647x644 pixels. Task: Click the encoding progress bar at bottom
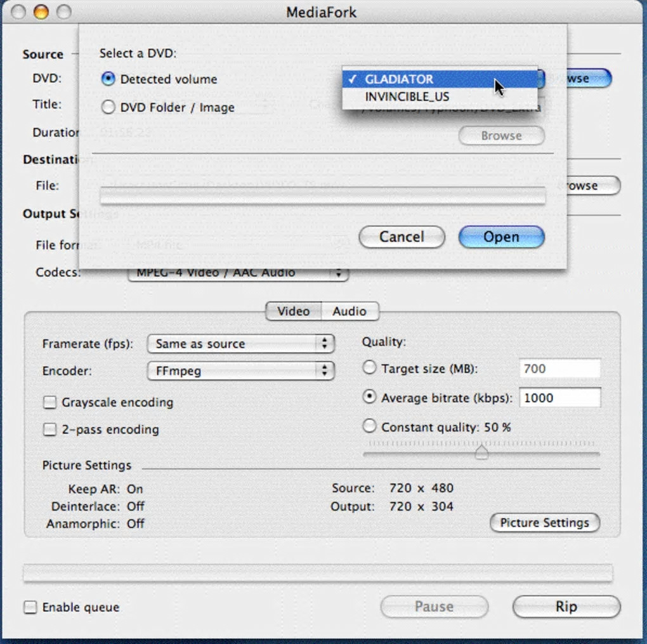tap(318, 573)
